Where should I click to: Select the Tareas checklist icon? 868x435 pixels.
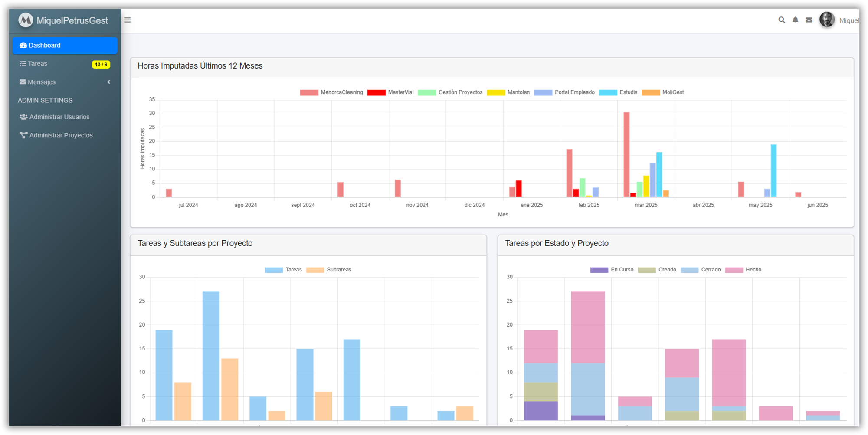pos(23,63)
